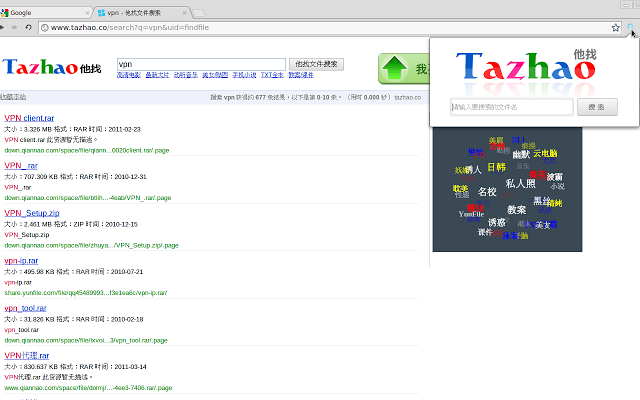Open the rightmost quick link under search box
This screenshot has width=640, height=400.
[301, 75]
